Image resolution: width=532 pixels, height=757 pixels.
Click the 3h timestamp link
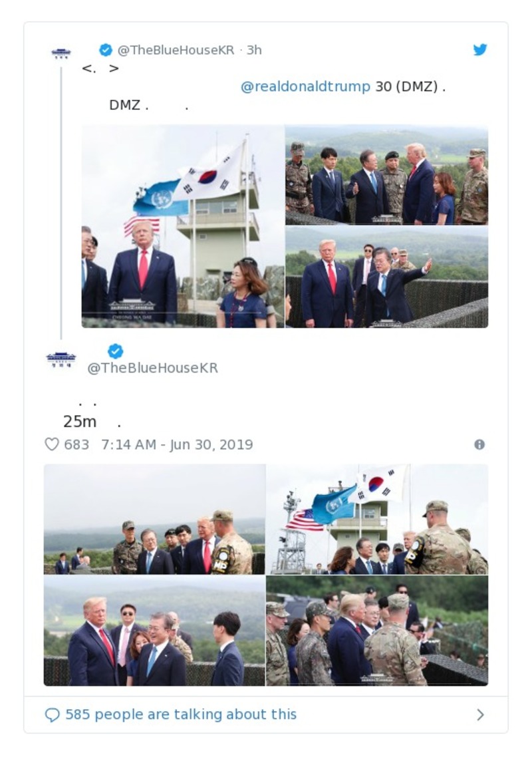(256, 48)
